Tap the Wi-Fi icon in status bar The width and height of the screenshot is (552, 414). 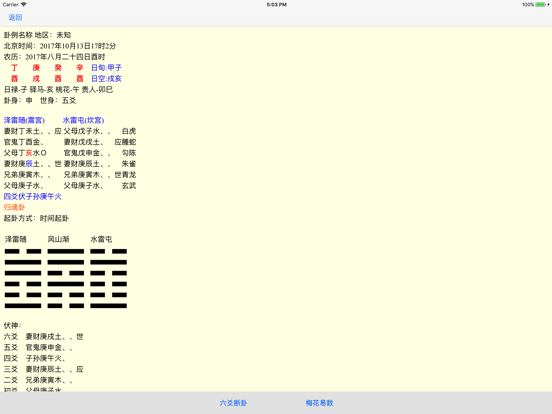[x=24, y=4]
